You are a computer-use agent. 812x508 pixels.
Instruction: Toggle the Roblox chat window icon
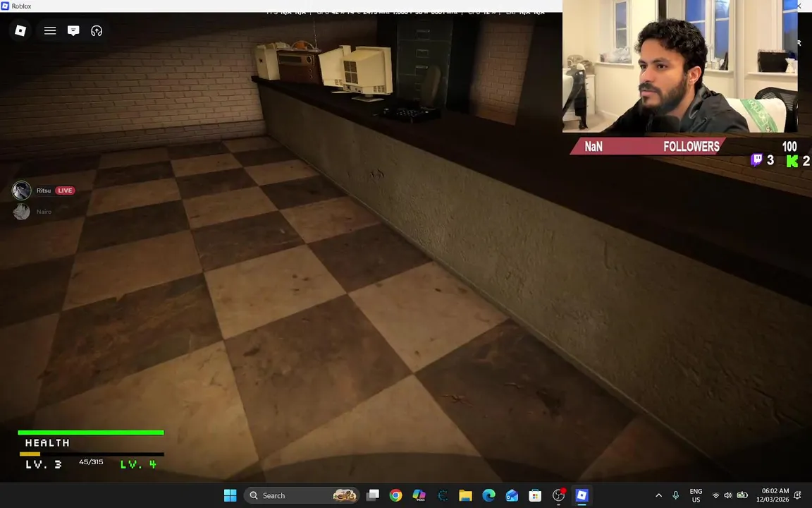pos(73,30)
